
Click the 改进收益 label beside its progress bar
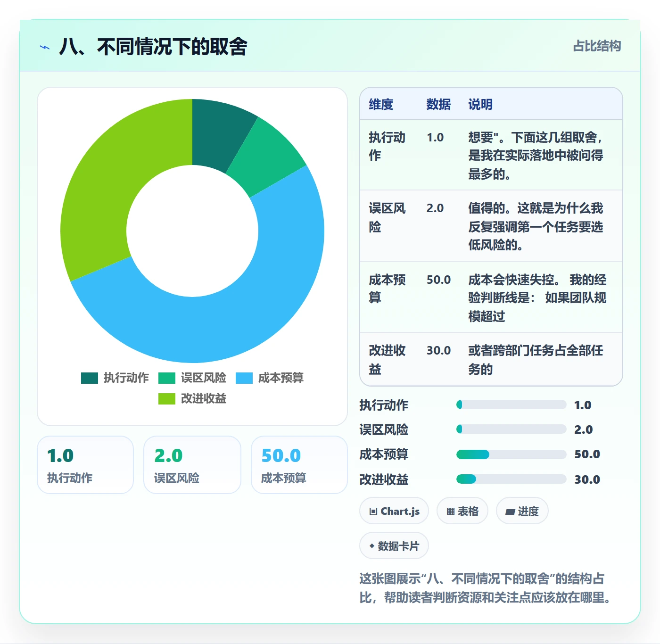click(384, 479)
